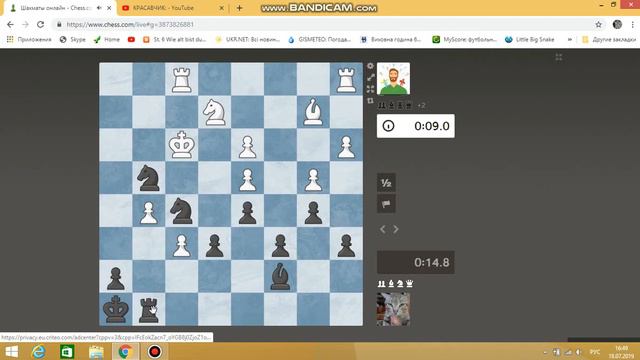Open the Skype bookmark

[x=73, y=40]
